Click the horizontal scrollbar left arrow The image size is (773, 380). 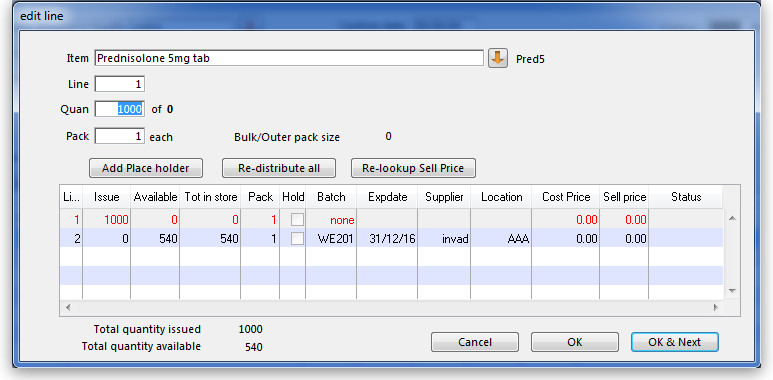(68, 307)
